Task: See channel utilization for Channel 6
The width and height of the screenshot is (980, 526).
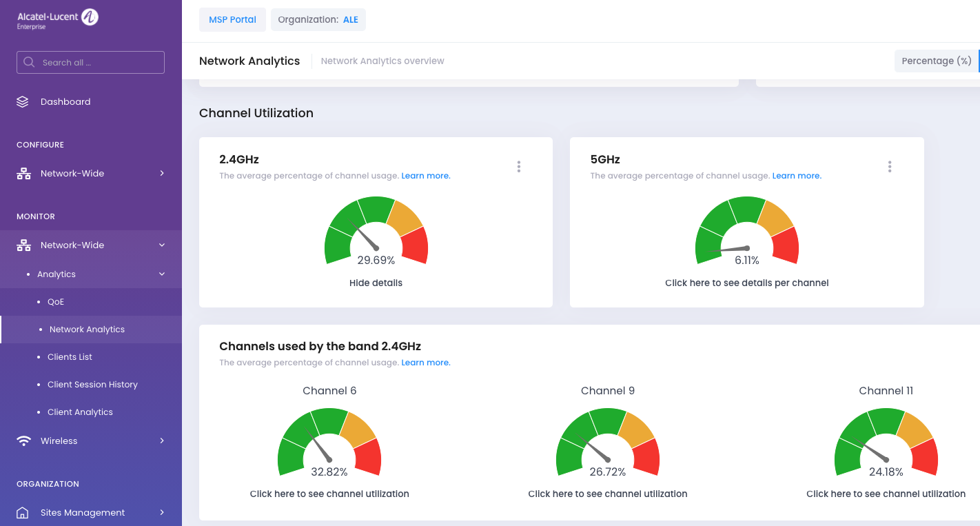Action: coord(329,494)
